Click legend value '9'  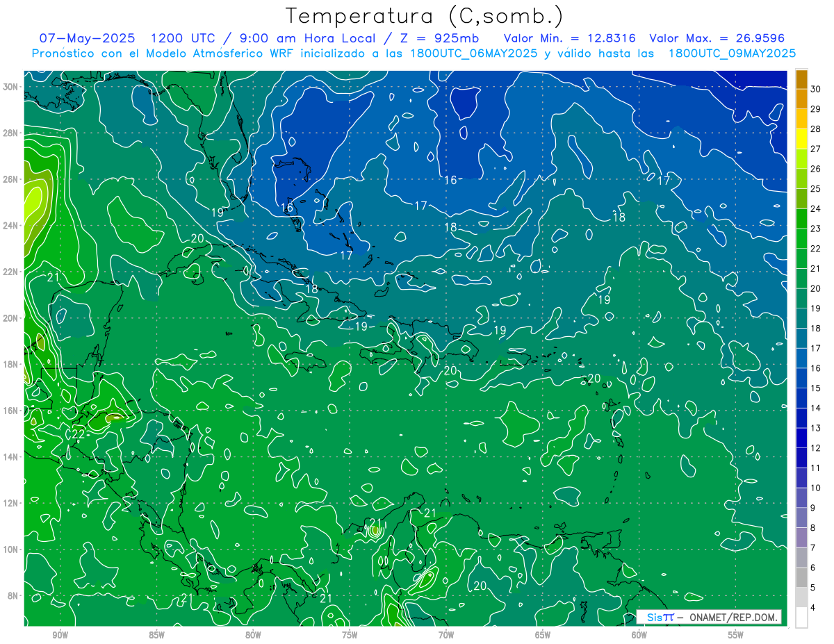(x=813, y=507)
